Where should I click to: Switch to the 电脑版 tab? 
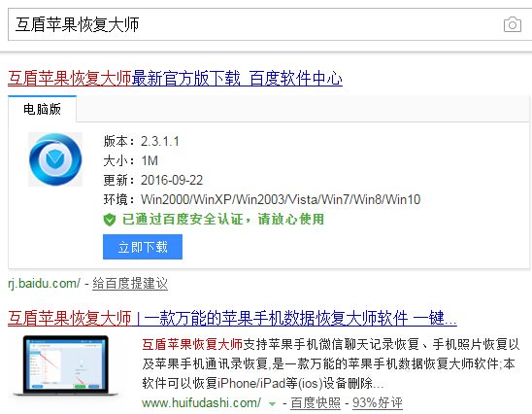42,109
